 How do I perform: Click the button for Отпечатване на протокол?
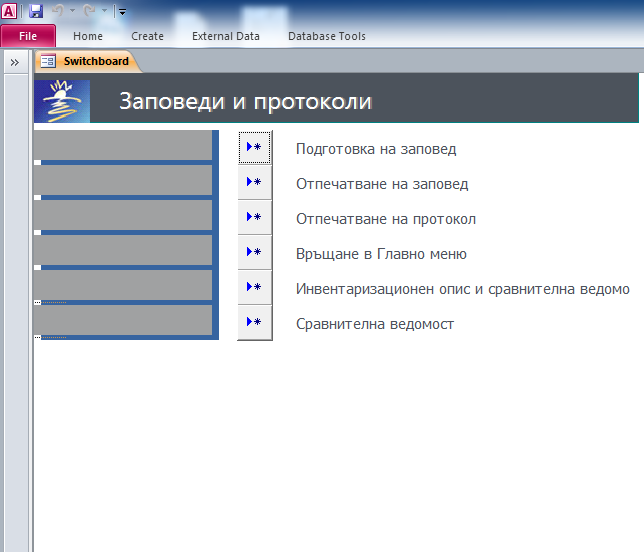(x=255, y=217)
